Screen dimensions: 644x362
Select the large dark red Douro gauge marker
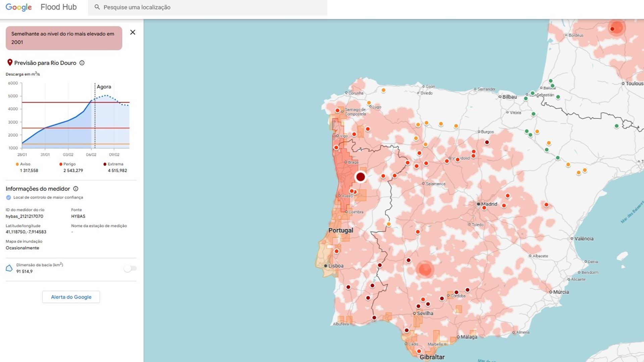click(x=361, y=177)
